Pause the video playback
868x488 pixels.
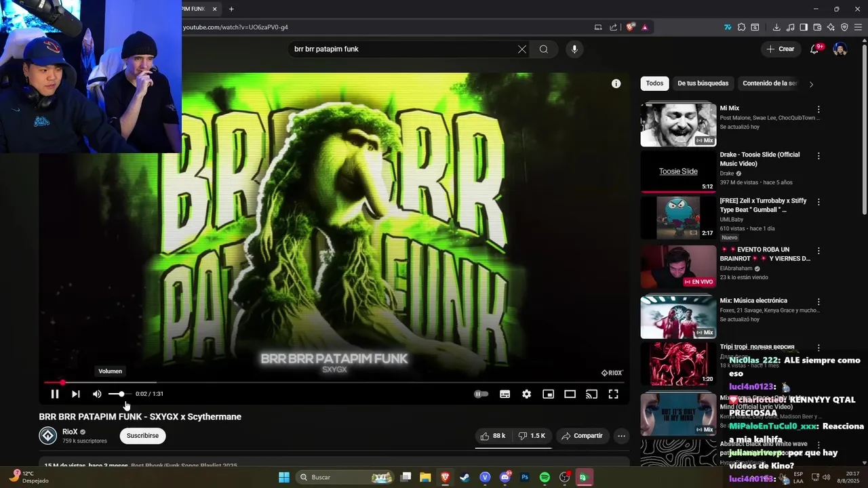click(55, 394)
